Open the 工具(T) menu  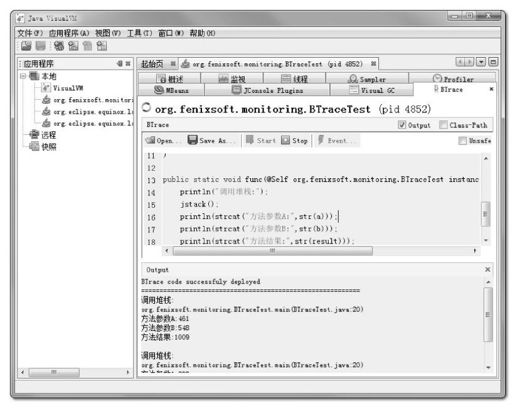139,33
